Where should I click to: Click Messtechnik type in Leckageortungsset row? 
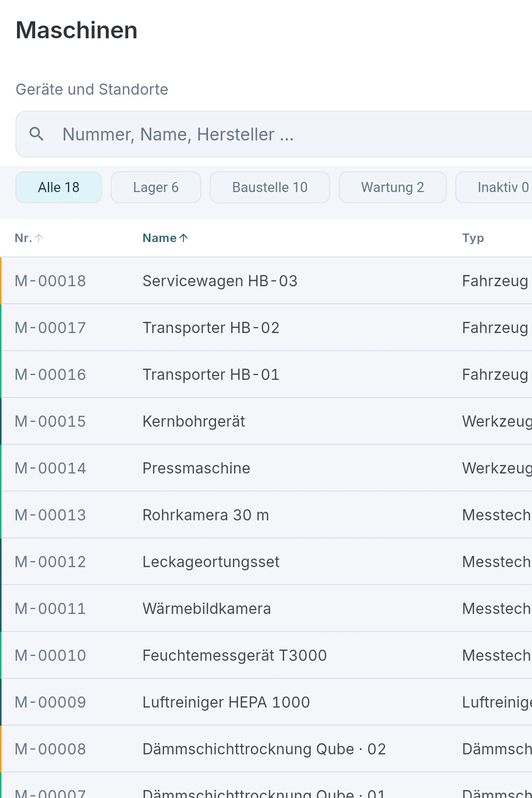[x=497, y=562]
